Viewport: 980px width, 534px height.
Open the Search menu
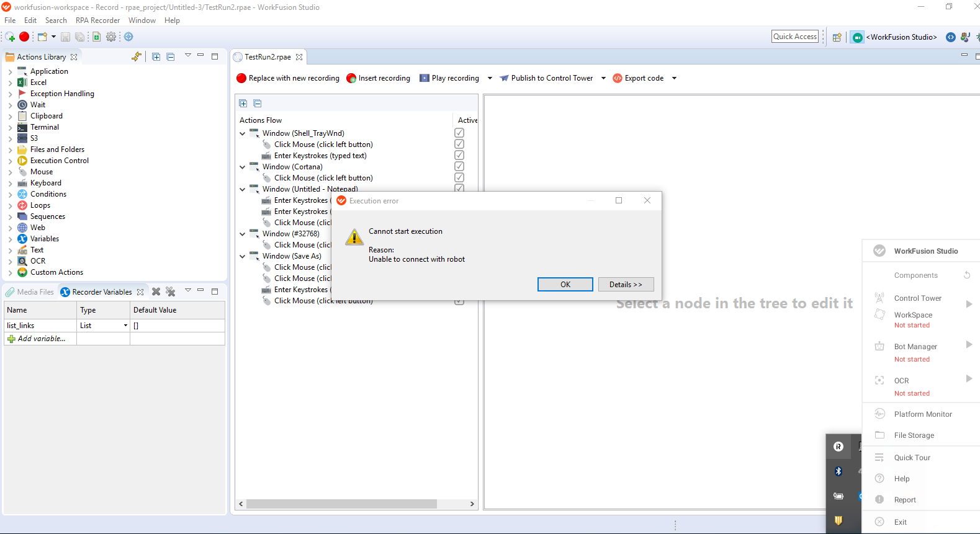click(x=56, y=20)
